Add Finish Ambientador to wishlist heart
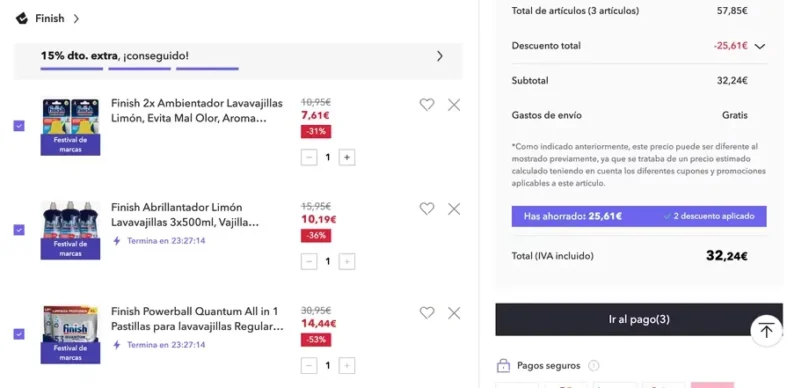Image resolution: width=787 pixels, height=388 pixels. pos(427,104)
